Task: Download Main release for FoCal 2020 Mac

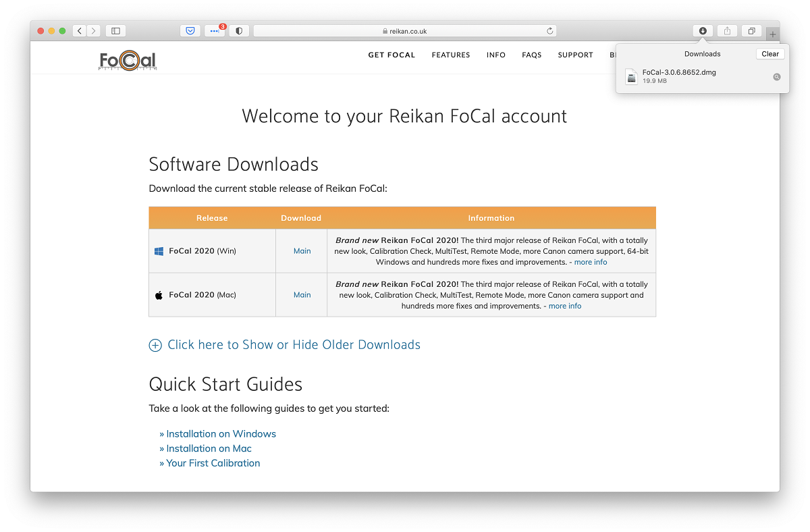Action: point(302,295)
